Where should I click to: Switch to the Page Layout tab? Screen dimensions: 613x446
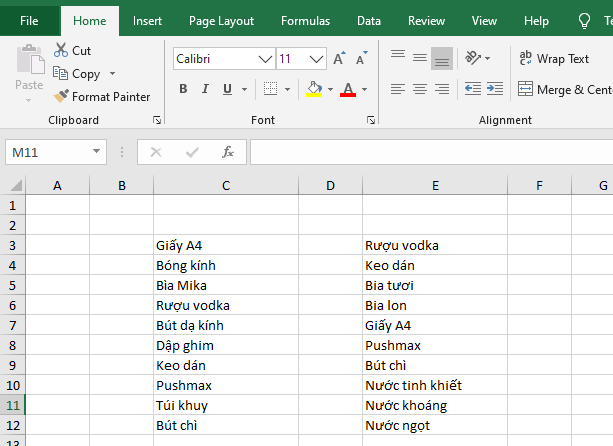(221, 20)
